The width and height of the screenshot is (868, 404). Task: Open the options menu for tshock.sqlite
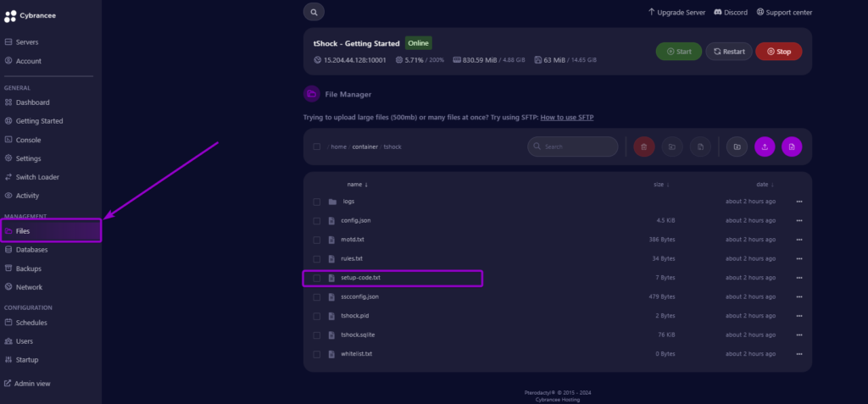(x=798, y=335)
